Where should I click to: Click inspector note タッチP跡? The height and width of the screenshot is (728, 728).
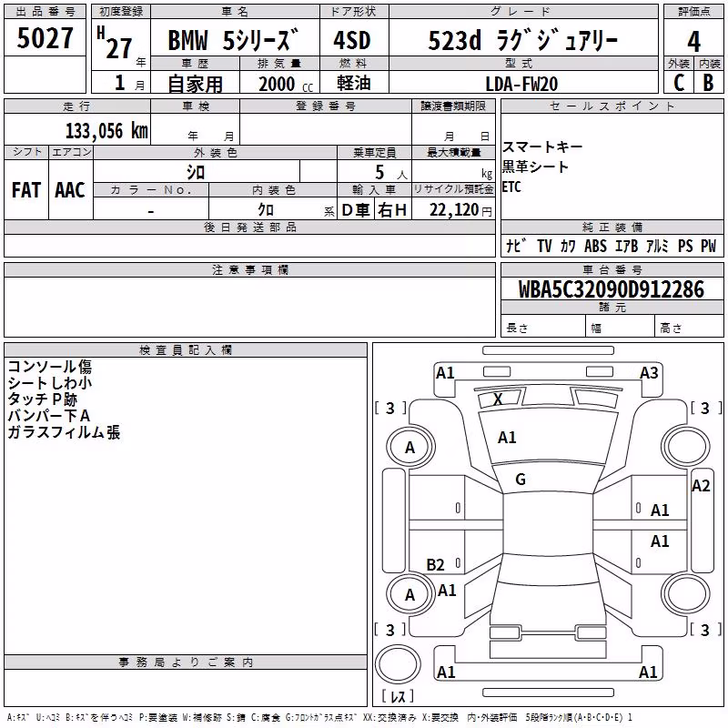point(43,399)
